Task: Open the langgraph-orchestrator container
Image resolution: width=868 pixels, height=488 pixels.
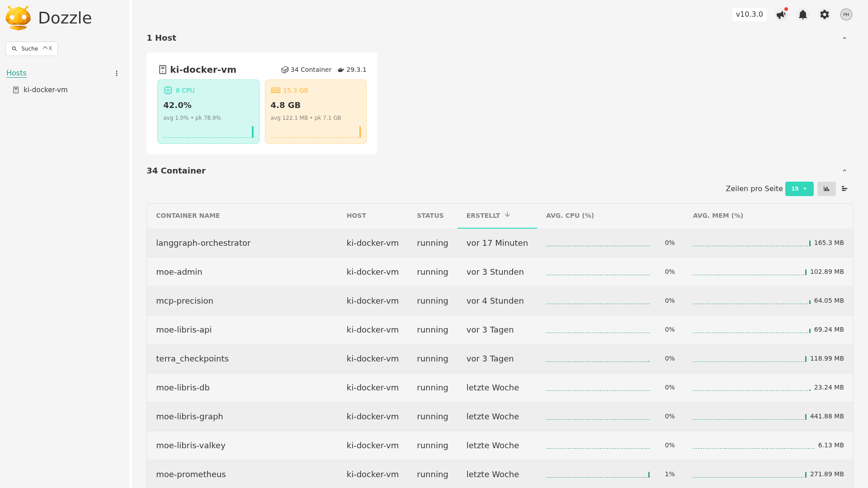Action: point(203,243)
